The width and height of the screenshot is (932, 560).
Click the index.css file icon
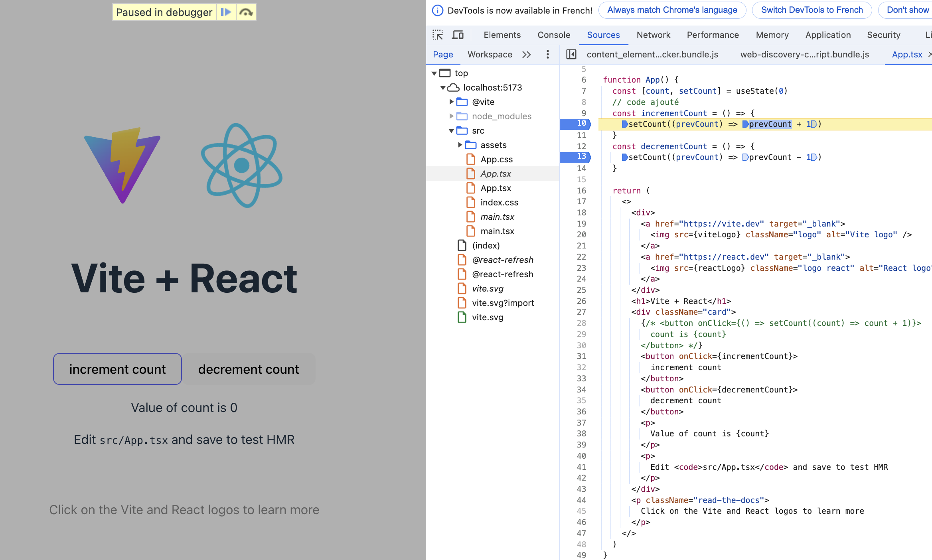(471, 203)
